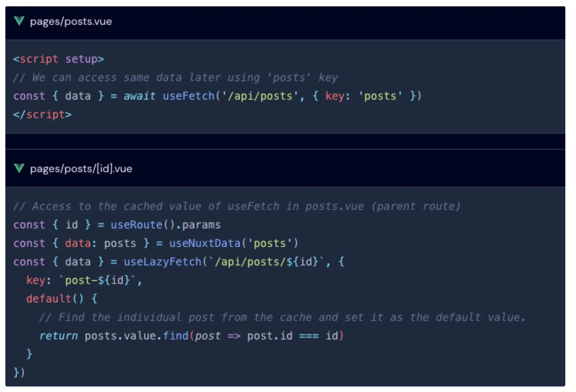Click the useNuxtData function name
This screenshot has width=576, height=392.
tap(205, 243)
